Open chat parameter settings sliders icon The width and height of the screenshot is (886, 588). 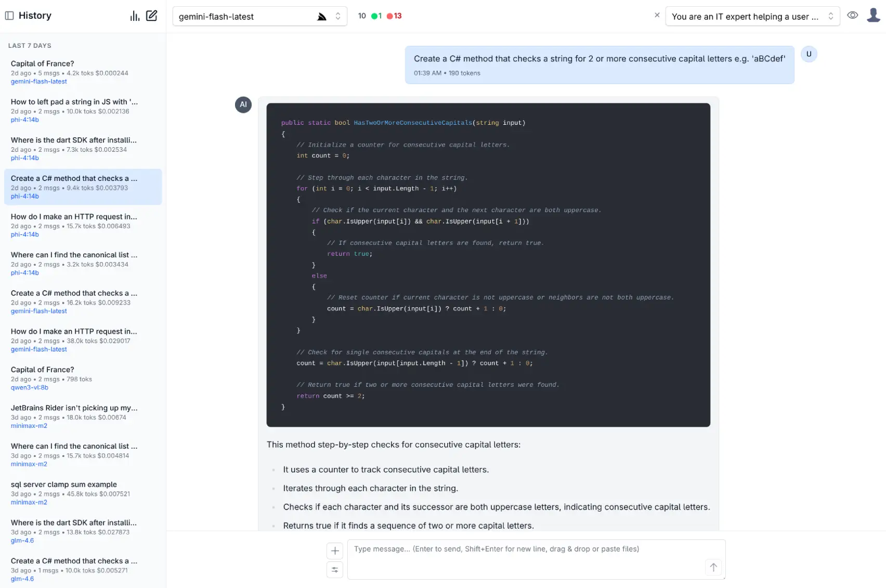tap(335, 569)
